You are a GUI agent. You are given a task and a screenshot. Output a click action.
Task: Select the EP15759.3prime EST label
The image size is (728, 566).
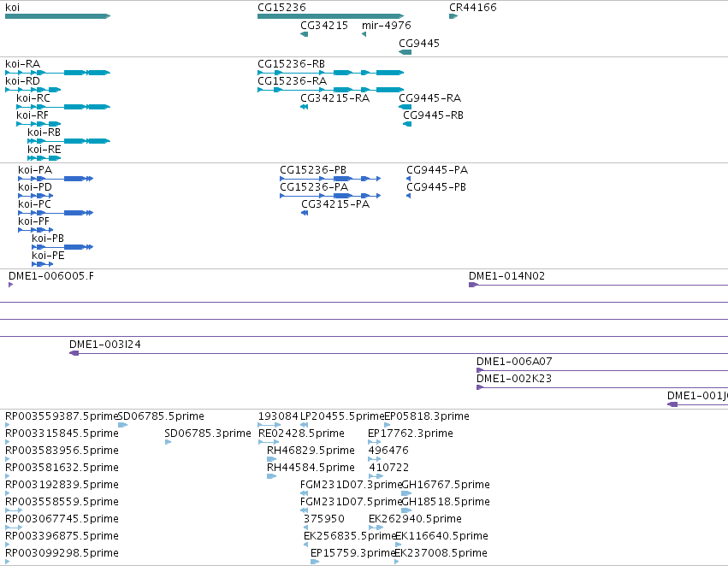(352, 554)
